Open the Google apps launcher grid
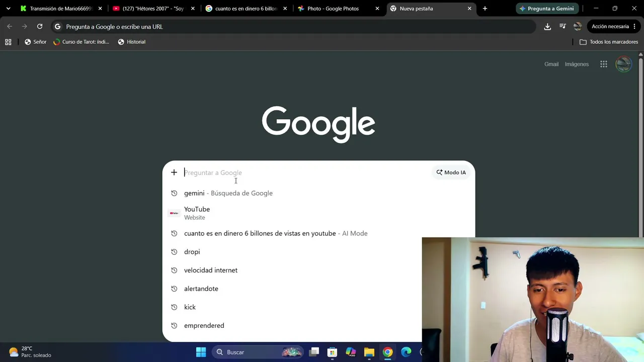 click(x=604, y=64)
